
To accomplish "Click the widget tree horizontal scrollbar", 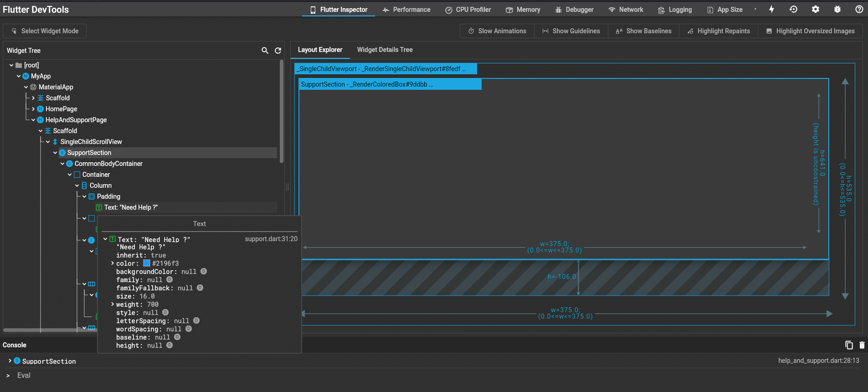I will coord(50,330).
